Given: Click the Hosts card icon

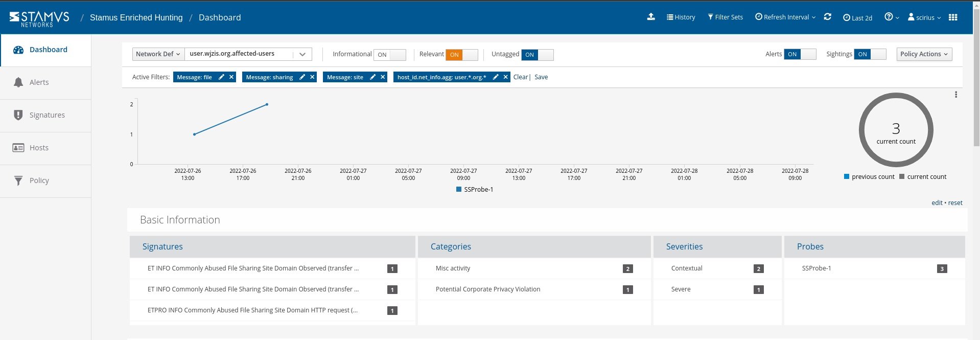Looking at the screenshot, I should pyautogui.click(x=18, y=148).
